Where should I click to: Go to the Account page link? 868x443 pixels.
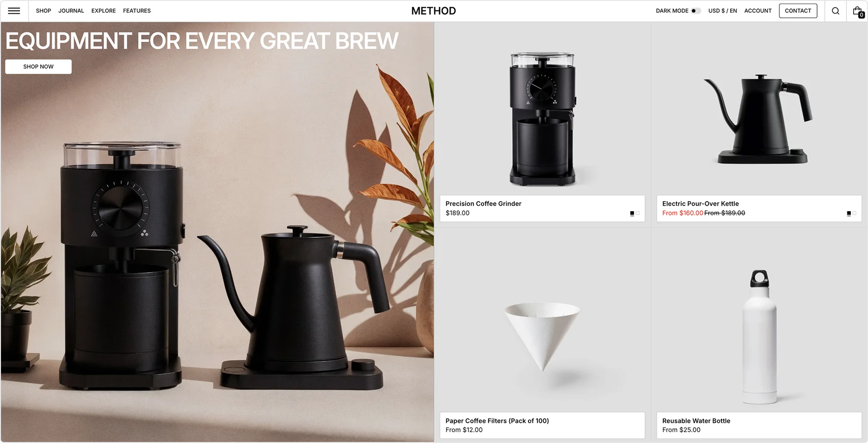758,11
